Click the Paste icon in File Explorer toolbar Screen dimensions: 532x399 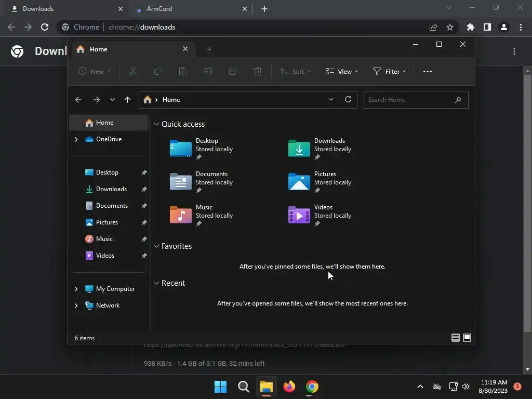[x=182, y=71]
